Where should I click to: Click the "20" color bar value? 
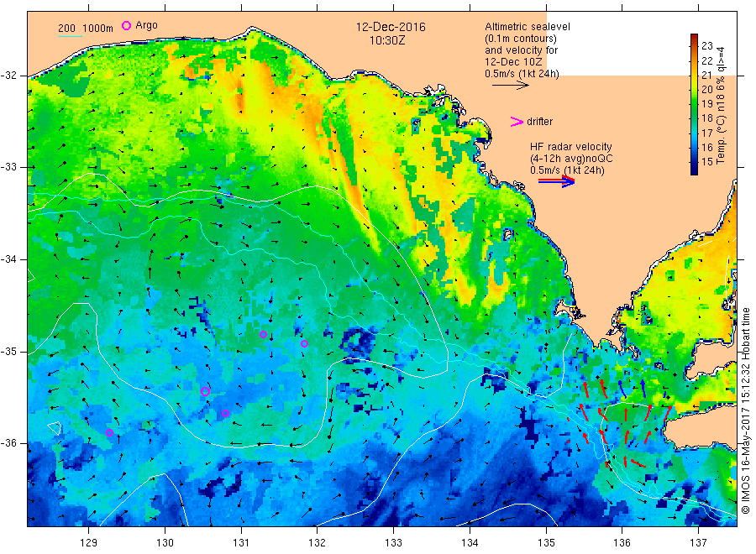coord(706,90)
